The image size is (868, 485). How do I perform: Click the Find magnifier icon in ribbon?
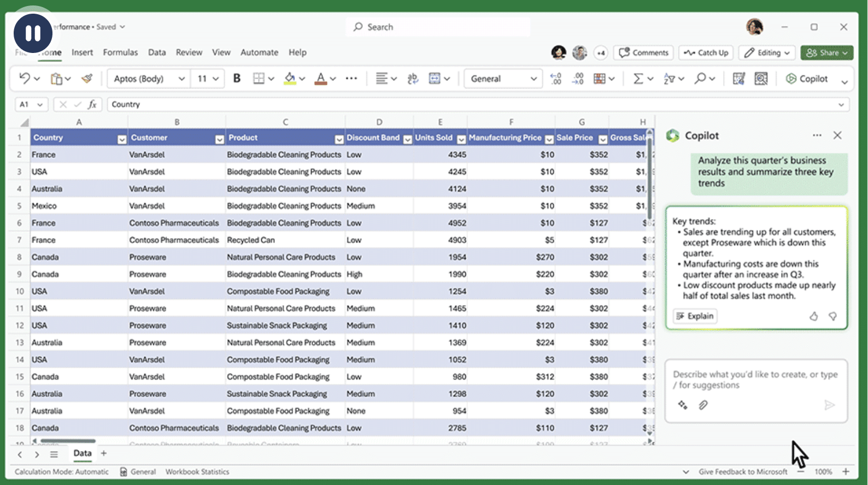pos(700,79)
